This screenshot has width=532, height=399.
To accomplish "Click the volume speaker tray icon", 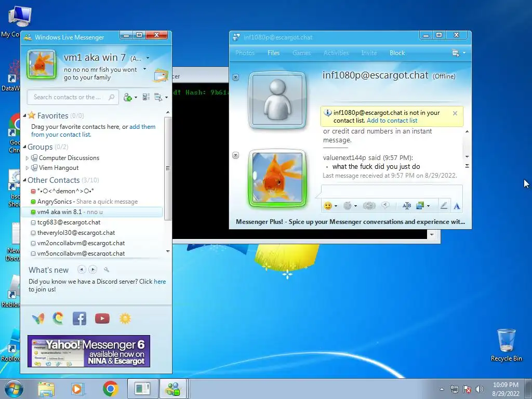I will (480, 389).
